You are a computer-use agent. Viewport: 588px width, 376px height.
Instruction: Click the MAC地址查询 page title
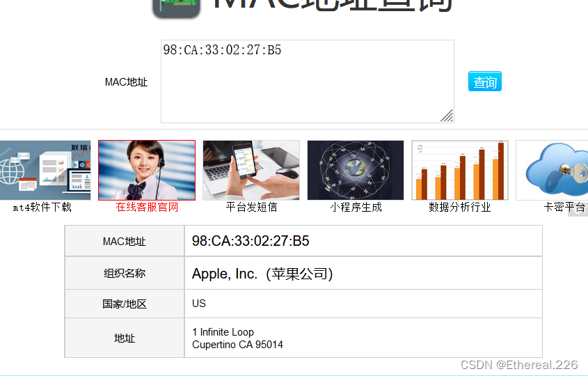point(333,6)
